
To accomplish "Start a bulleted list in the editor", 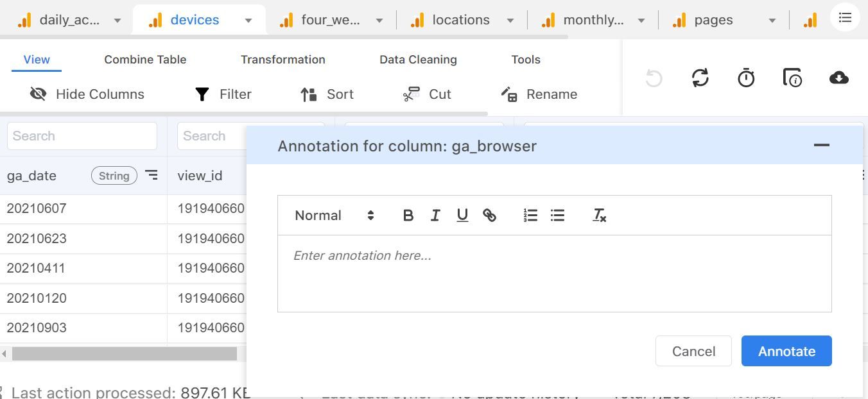I will 557,215.
